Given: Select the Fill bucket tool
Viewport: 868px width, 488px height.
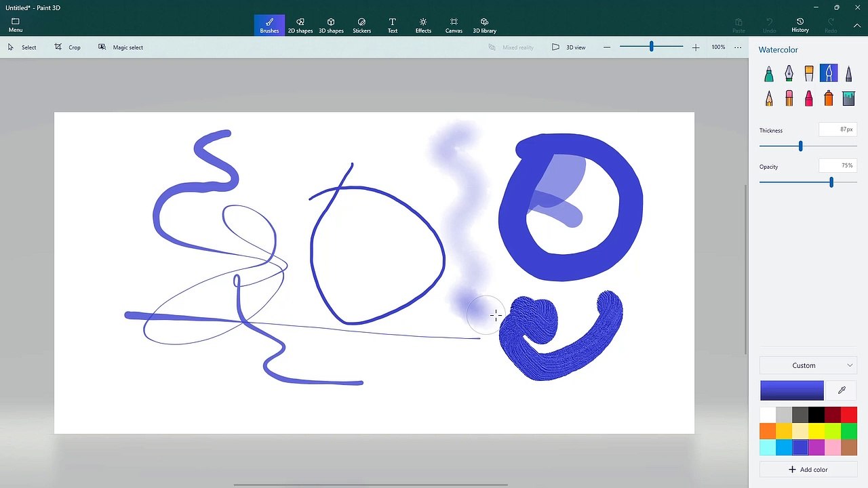Looking at the screenshot, I should click(x=848, y=98).
